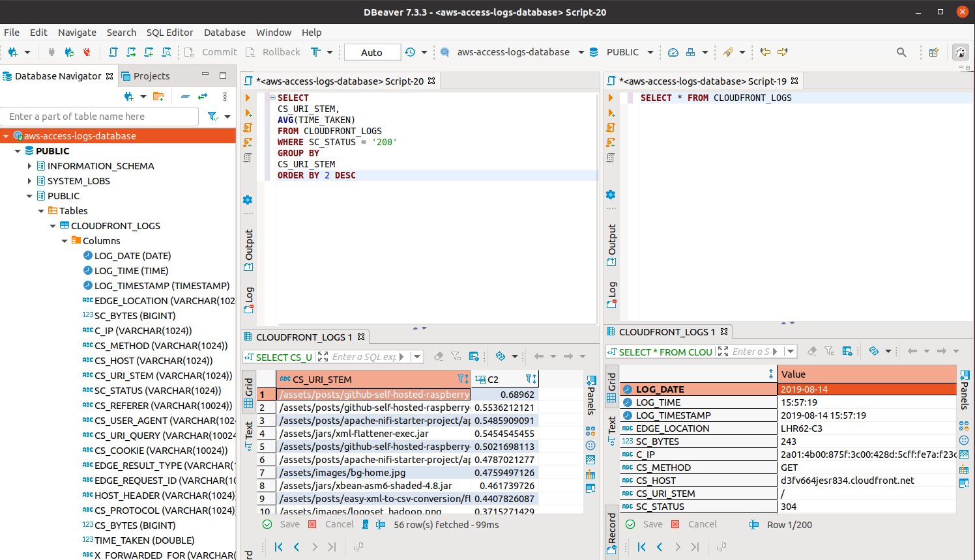Click the table name filter input field
Image resolution: width=975 pixels, height=560 pixels.
coord(100,117)
